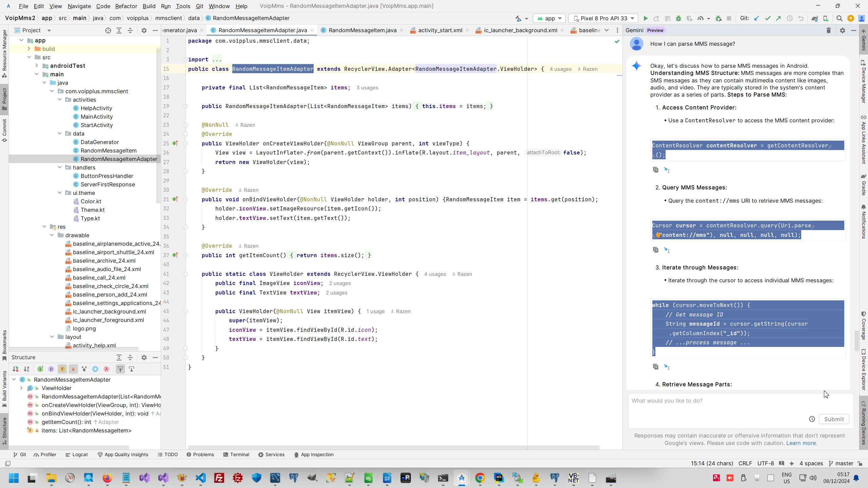Screen dimensions: 868x488
Task: Click the project tree vertical scrollbar
Action: (x=158, y=125)
